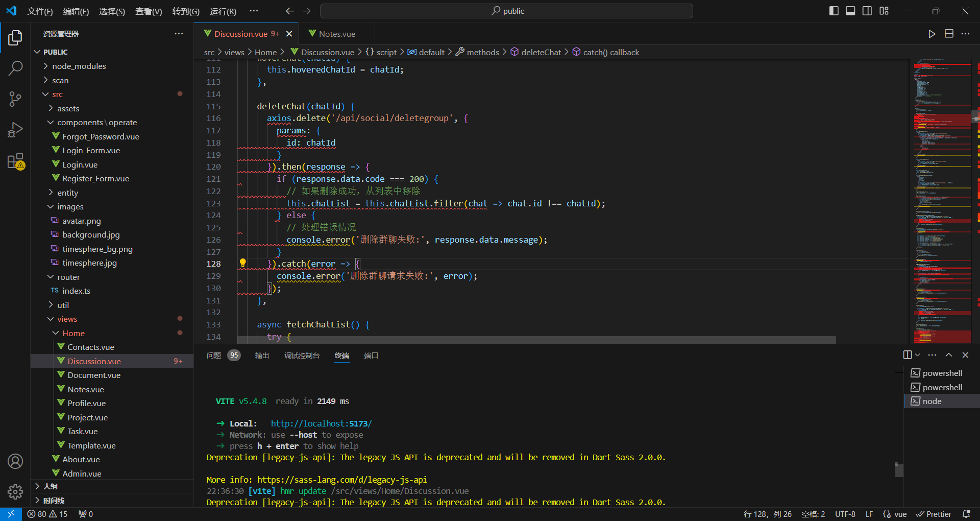Viewport: 980px width, 521px height.
Task: Click the Prettier status bar button
Action: coord(934,514)
